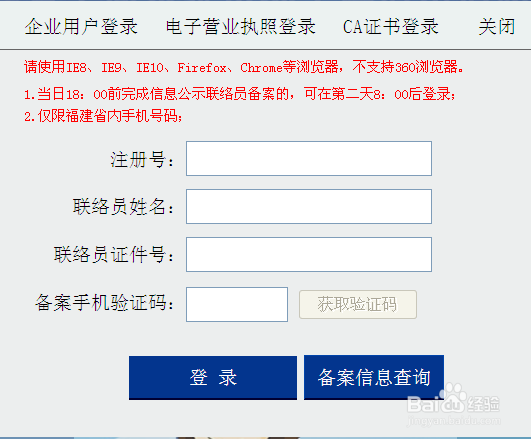Screen dimensions: 531x439
Task: Click the 联络员证件号 label text
Action: tap(114, 254)
